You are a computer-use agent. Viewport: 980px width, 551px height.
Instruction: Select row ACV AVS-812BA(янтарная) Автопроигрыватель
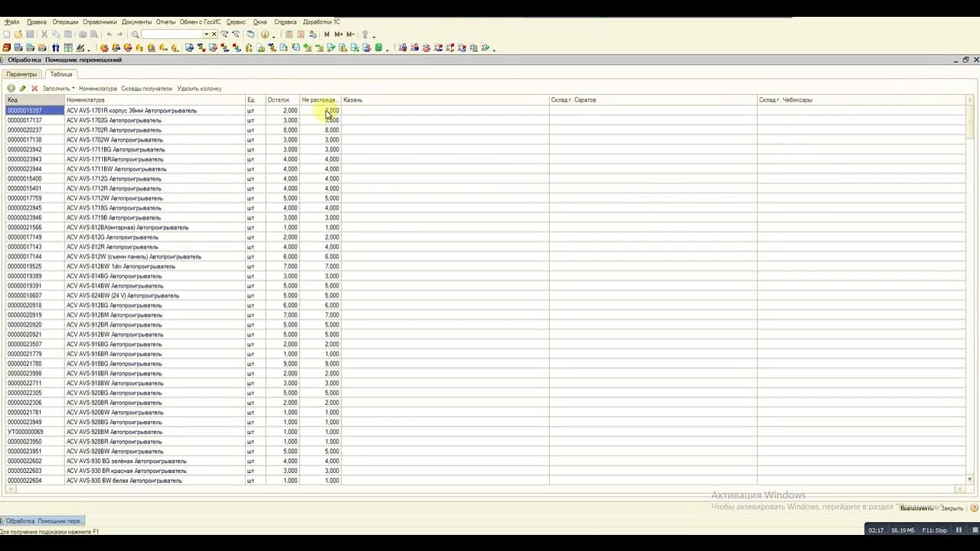(155, 227)
